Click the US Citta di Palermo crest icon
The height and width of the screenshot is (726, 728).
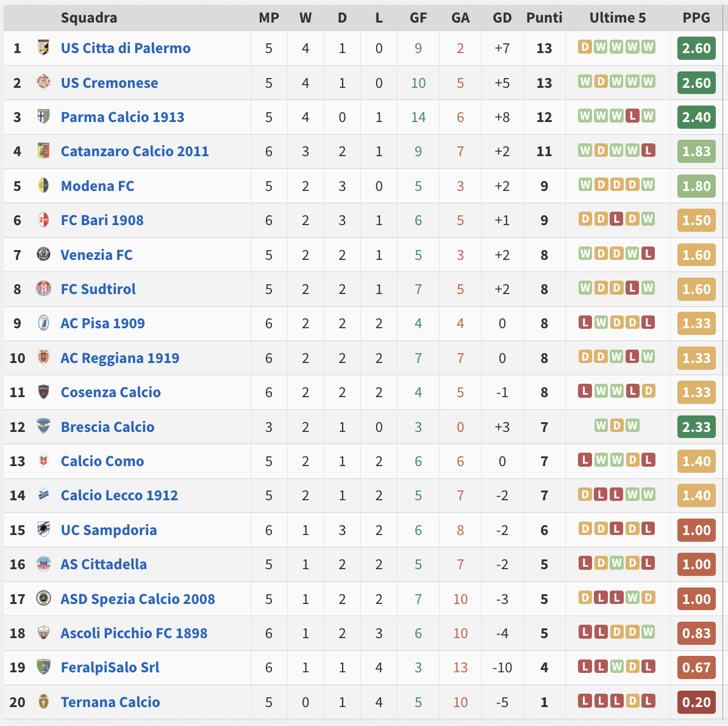coord(43,48)
